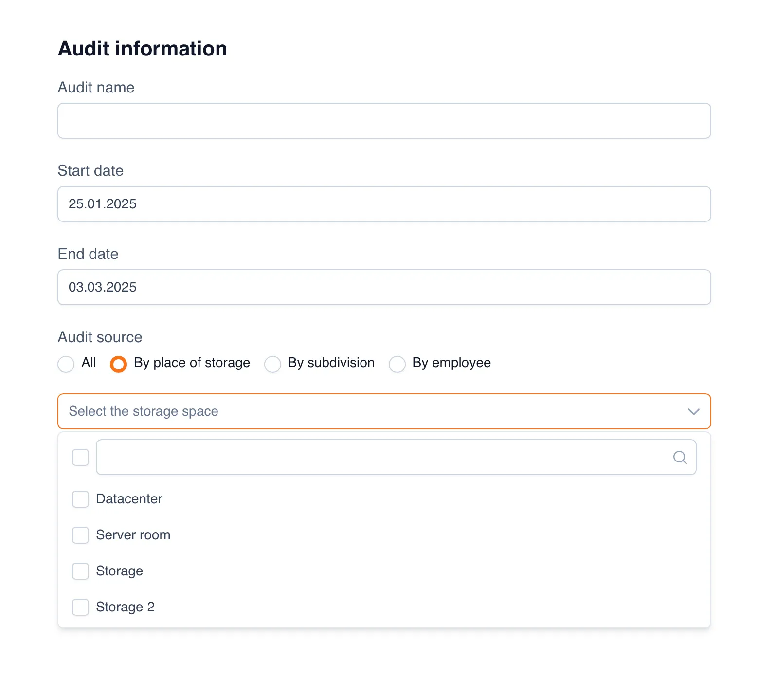The width and height of the screenshot is (758, 700).
Task: Click into the Audit name field
Action: click(x=384, y=121)
